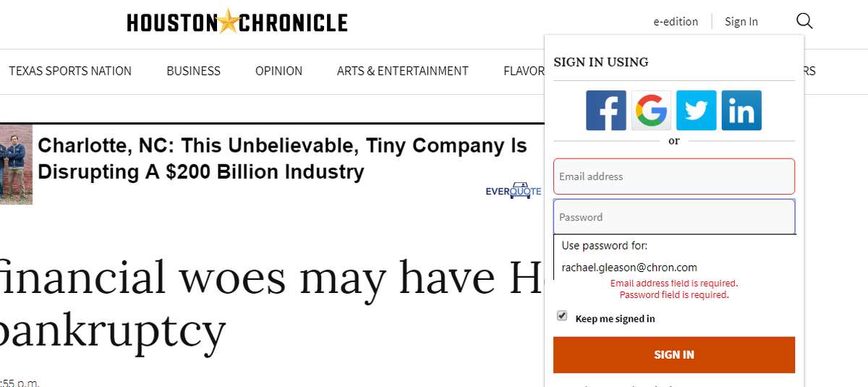Image resolution: width=868 pixels, height=387 pixels.
Task: Click the Sign In link in header
Action: (741, 22)
